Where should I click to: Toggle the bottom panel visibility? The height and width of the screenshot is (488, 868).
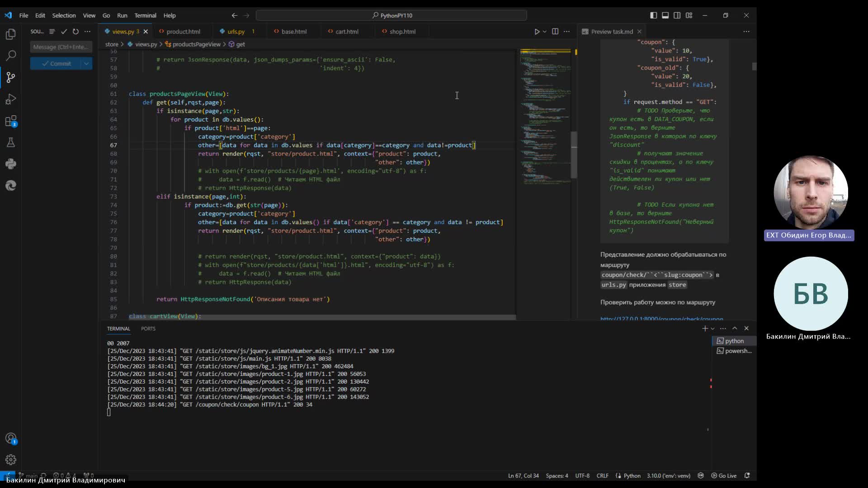click(x=665, y=15)
